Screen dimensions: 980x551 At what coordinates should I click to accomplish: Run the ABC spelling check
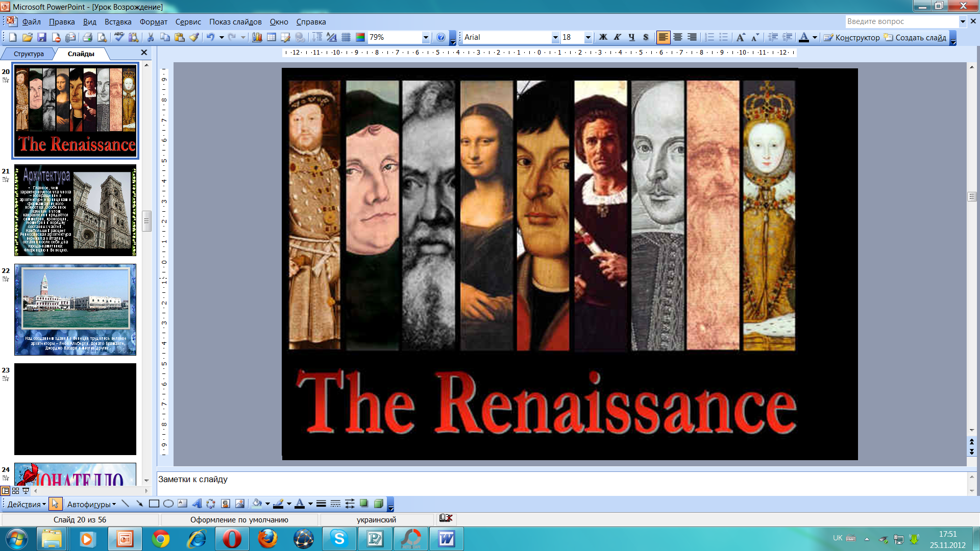tap(119, 37)
